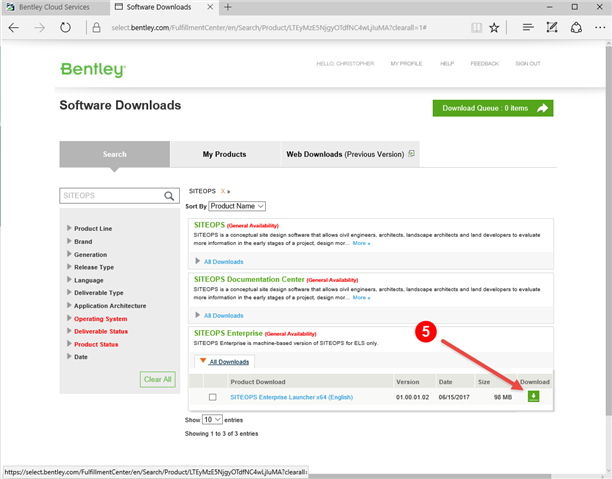Open the browser Hub lines icon
Image resolution: width=612 pixels, height=479 pixels.
(528, 27)
